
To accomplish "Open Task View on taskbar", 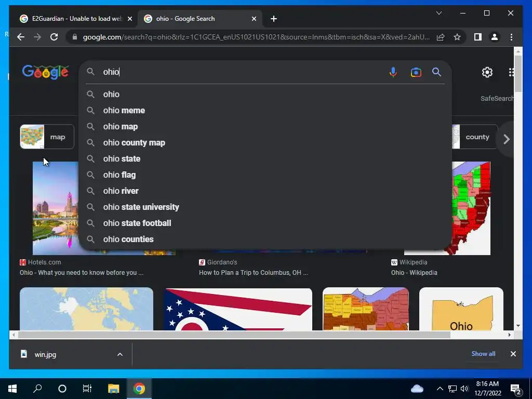I will [87, 389].
